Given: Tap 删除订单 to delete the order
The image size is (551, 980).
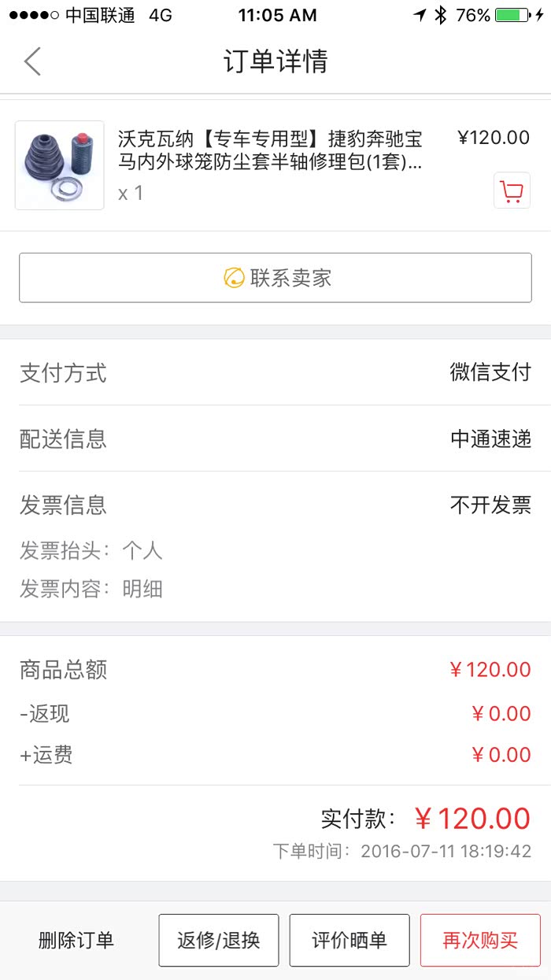Looking at the screenshot, I should pos(76,940).
